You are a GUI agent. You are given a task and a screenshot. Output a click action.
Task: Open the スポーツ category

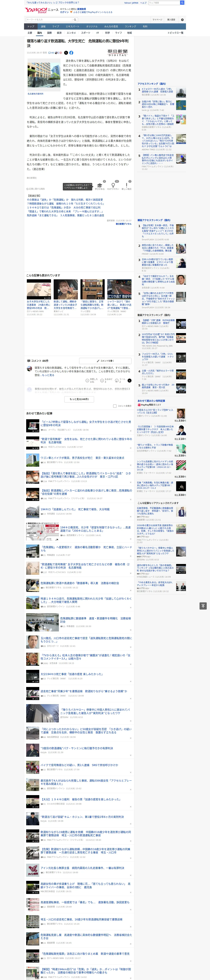pos(86,33)
